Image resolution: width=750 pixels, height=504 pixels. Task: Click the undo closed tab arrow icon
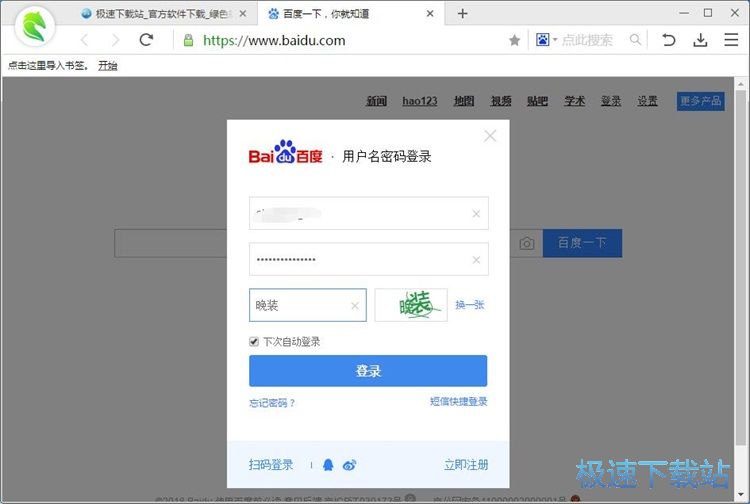(x=669, y=40)
